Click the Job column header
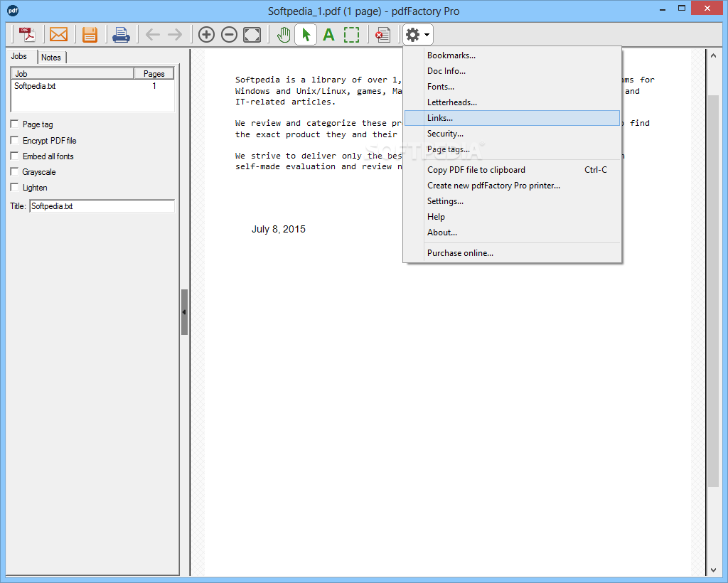This screenshot has width=728, height=583. point(73,73)
